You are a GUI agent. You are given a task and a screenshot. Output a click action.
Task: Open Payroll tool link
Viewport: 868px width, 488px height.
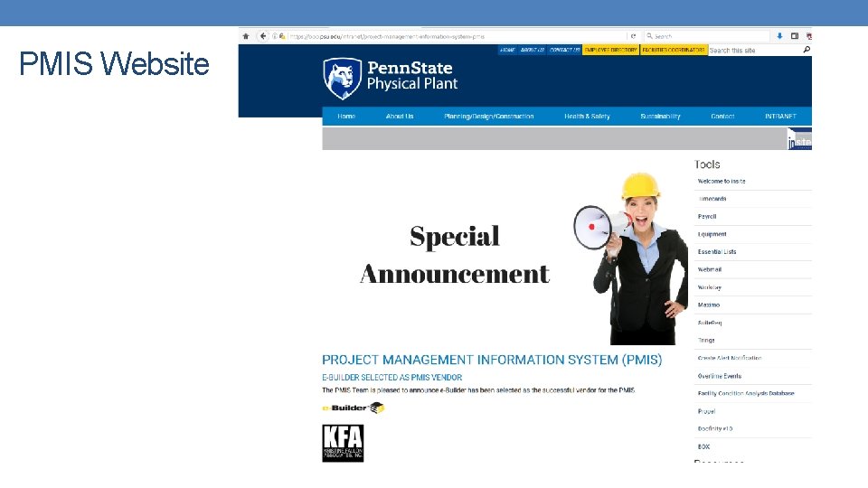click(x=707, y=217)
